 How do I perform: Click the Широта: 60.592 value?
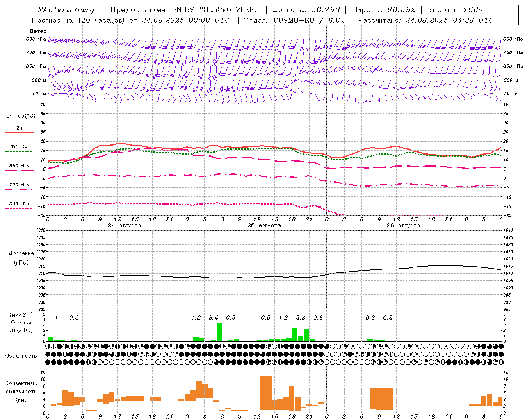383,10
